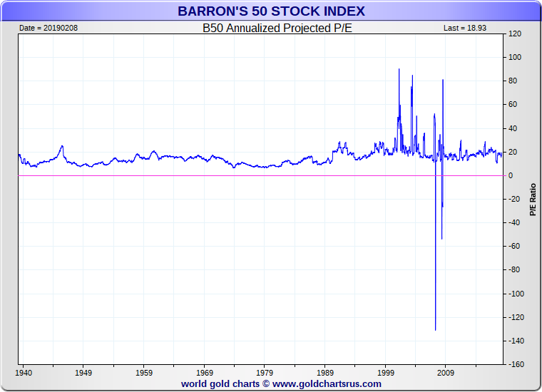Click the 0 y-axis value
This screenshot has width=542, height=392.
(511, 175)
